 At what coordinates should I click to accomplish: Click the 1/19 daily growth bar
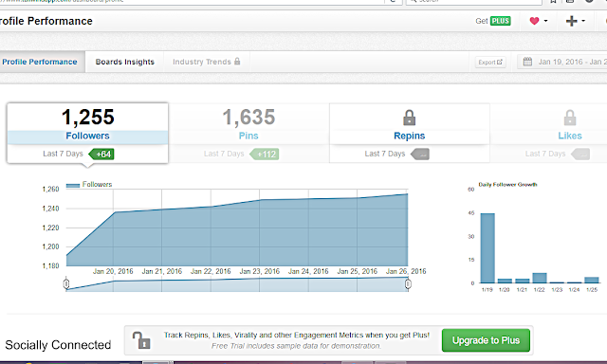coord(487,248)
